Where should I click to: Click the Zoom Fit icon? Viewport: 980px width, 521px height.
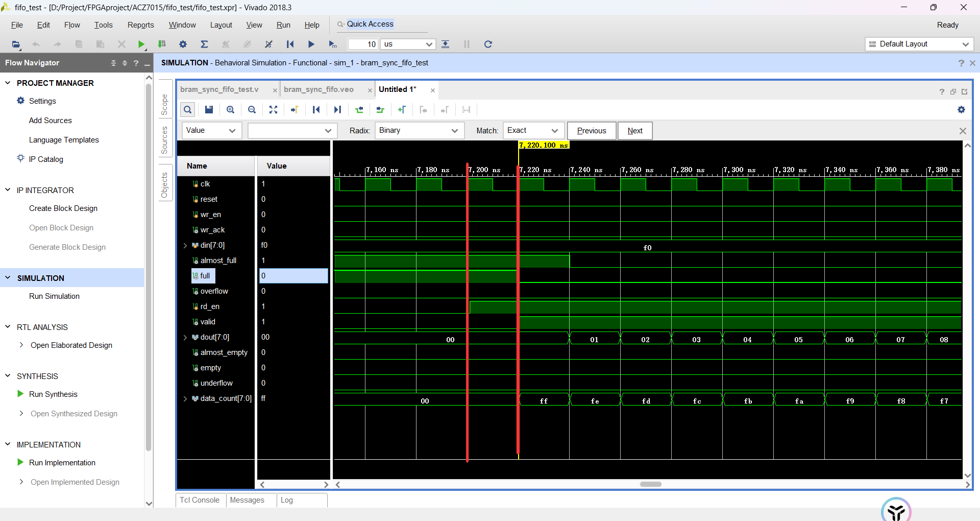(273, 109)
